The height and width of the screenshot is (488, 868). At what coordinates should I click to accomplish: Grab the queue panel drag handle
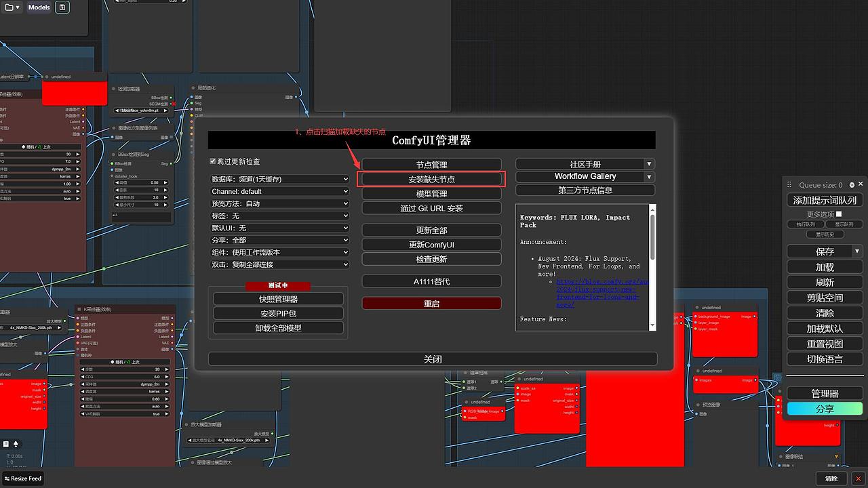789,184
